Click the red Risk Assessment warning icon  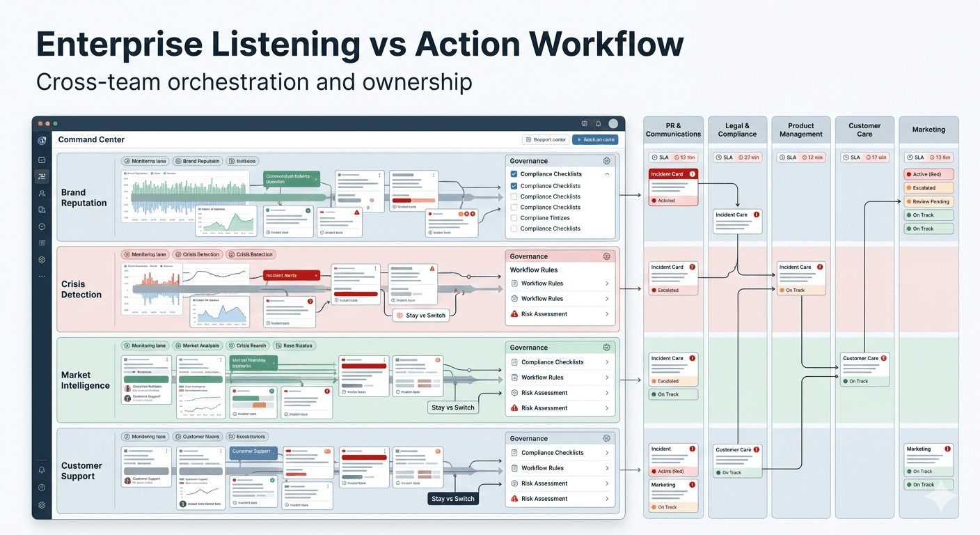pyautogui.click(x=514, y=314)
